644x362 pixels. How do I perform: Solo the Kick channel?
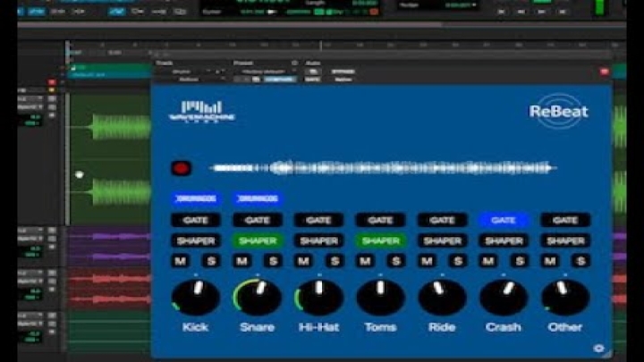pyautogui.click(x=211, y=261)
